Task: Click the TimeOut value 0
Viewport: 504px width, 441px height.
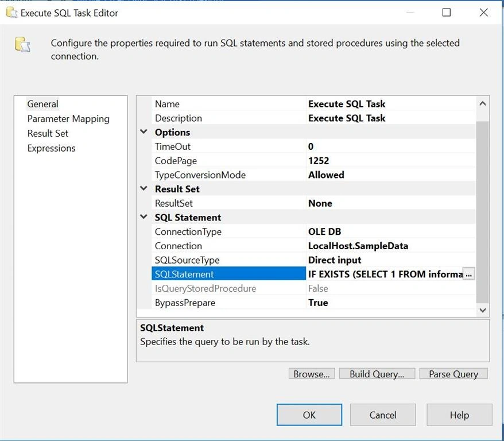Action: 390,146
